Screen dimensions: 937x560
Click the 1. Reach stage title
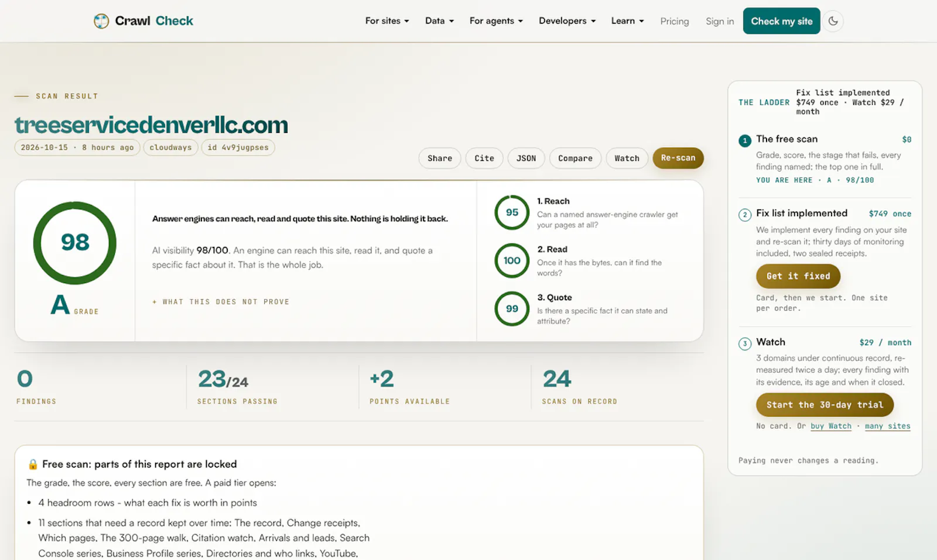(x=553, y=201)
